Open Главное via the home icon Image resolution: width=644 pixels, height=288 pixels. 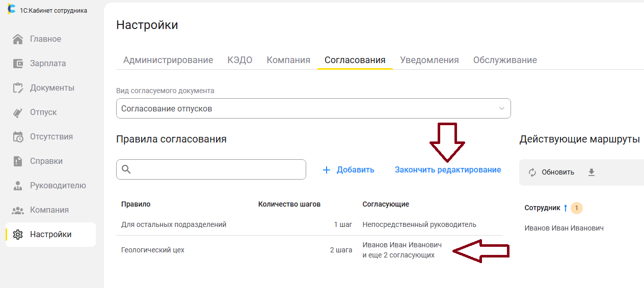pos(18,39)
